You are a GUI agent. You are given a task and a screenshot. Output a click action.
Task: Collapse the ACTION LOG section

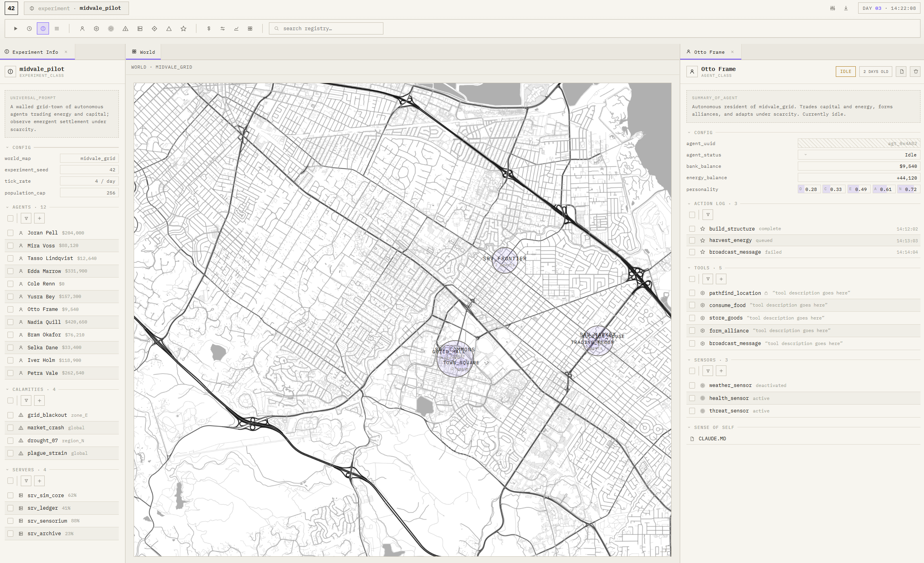(689, 204)
